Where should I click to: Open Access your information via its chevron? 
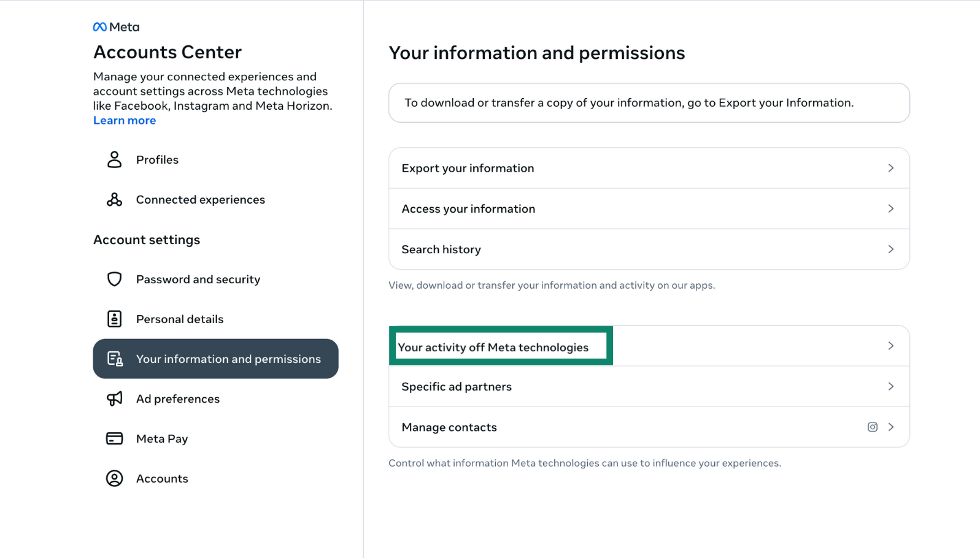click(x=891, y=208)
